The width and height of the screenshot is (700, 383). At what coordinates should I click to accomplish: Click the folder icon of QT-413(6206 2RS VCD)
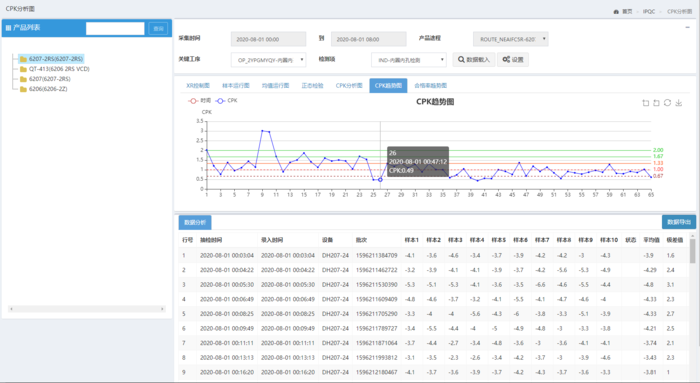coord(23,69)
